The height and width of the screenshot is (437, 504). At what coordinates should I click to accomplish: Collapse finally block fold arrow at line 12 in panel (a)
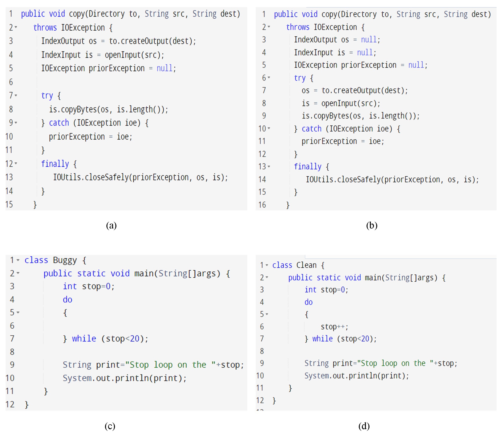coord(16,163)
